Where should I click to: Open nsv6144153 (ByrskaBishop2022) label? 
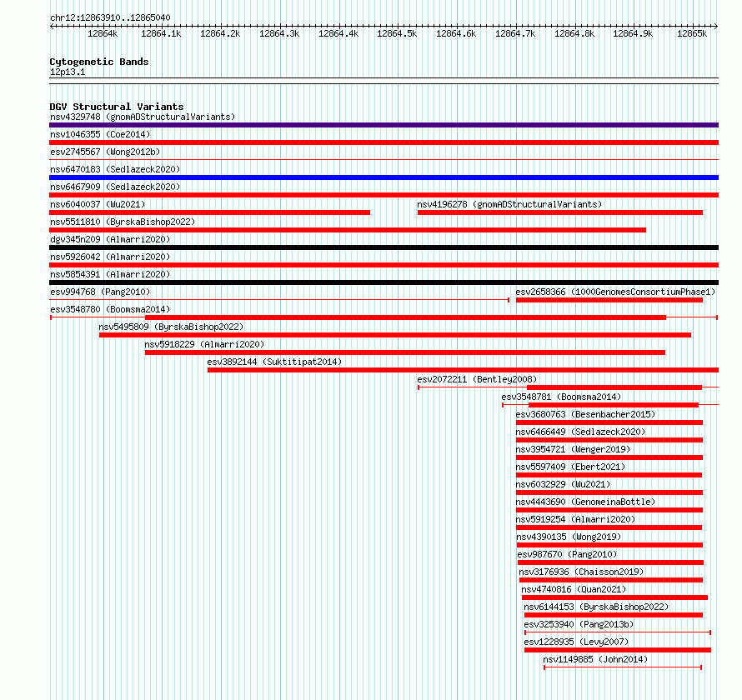(596, 607)
